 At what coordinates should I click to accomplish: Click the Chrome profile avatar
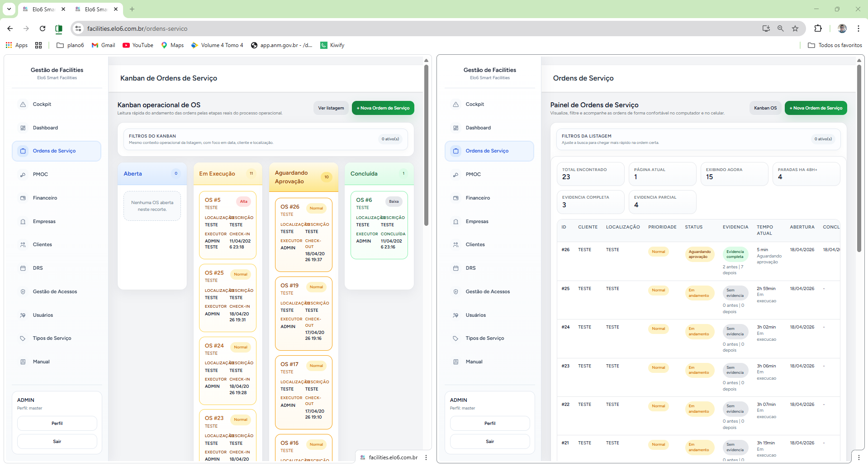click(842, 29)
